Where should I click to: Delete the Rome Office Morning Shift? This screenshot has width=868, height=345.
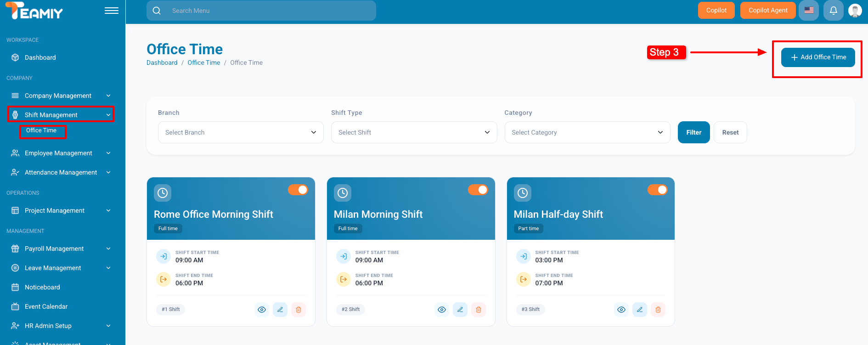click(x=299, y=310)
